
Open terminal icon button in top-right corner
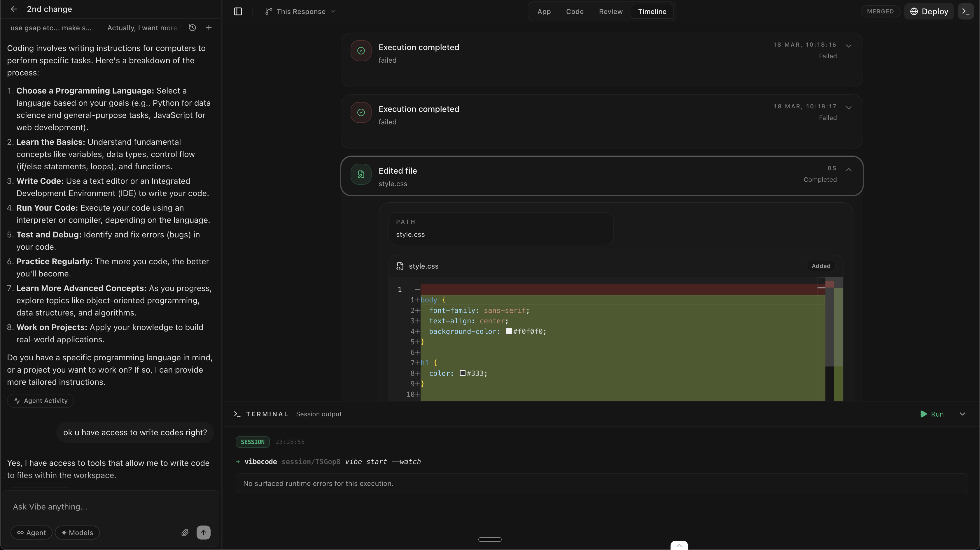966,11
